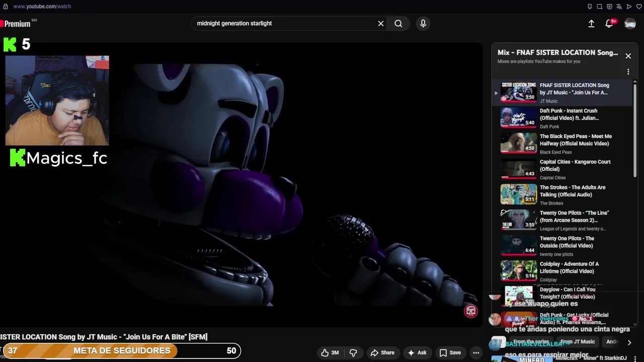Viewport: 644px width, 362px height.
Task: Click the magnifying glass search button
Action: coord(398,24)
